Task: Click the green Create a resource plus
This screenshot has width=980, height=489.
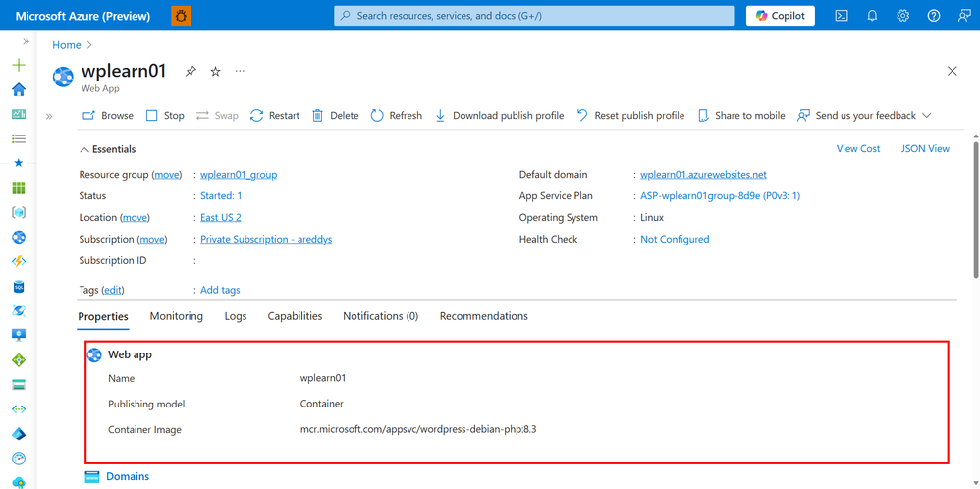Action: click(19, 65)
